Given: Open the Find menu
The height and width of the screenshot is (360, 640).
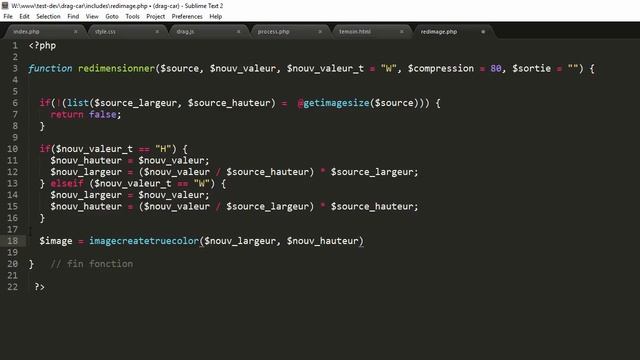Looking at the screenshot, I should click(x=73, y=16).
